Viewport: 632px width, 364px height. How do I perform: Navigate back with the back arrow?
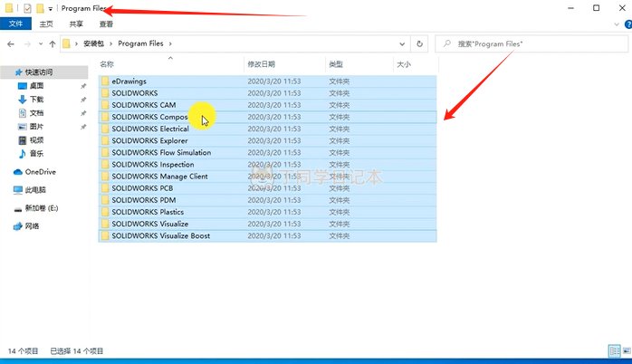pos(11,43)
